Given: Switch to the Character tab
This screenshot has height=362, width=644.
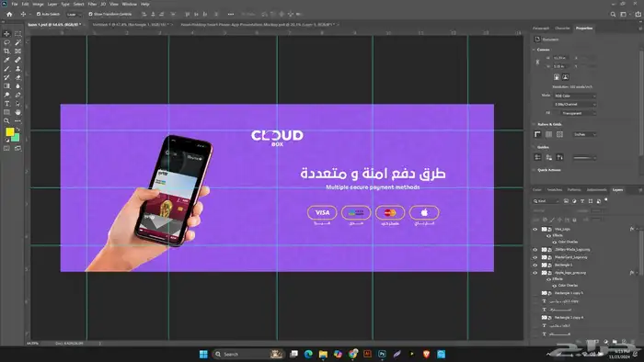Looking at the screenshot, I should pos(562,28).
